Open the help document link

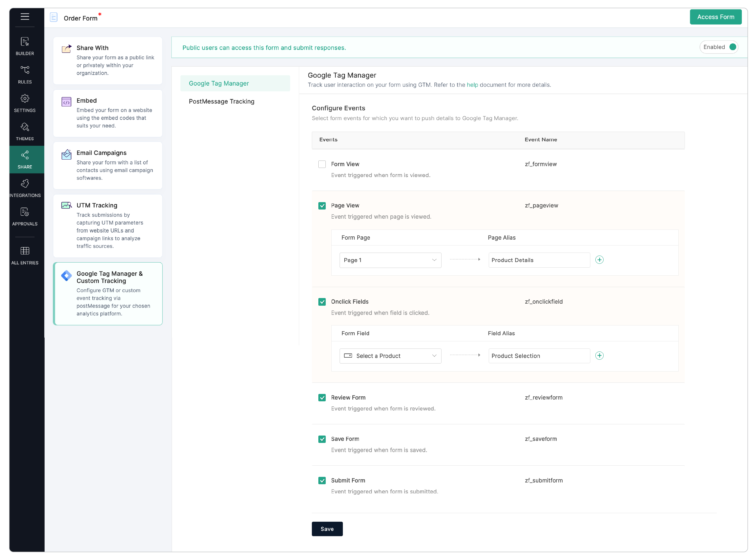(x=472, y=85)
